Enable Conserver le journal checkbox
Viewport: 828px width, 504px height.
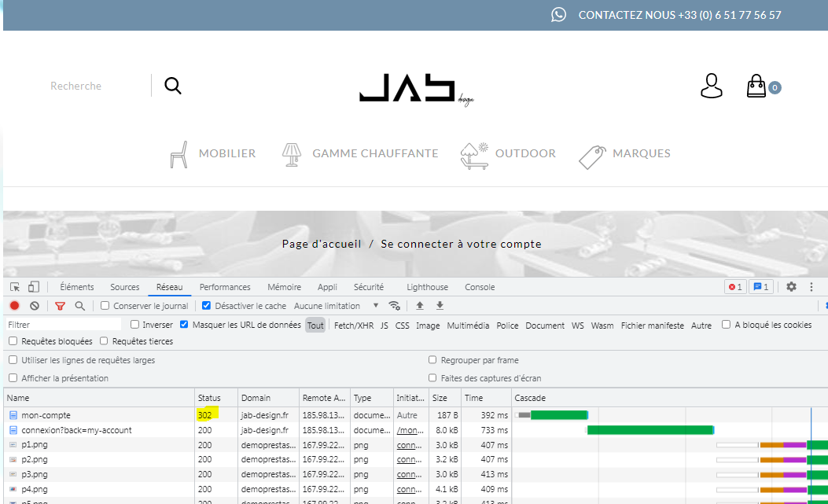pos(105,305)
